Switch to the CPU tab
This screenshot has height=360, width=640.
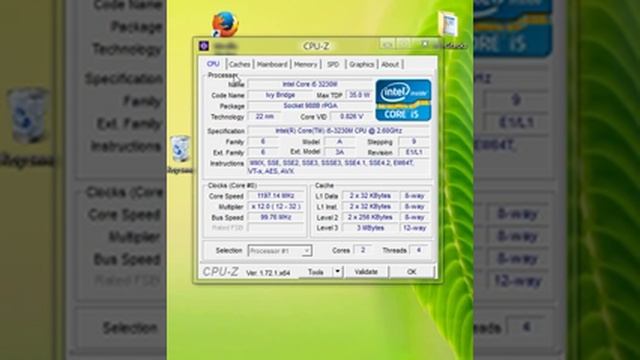[213, 64]
